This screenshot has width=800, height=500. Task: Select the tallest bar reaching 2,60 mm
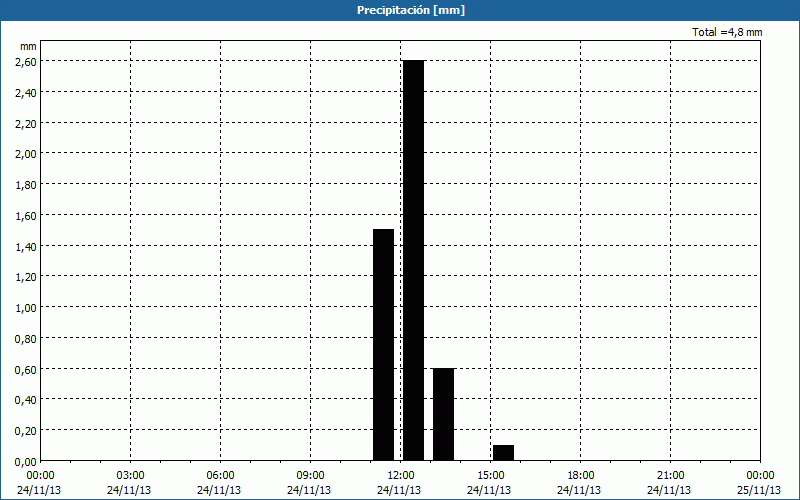(413, 260)
